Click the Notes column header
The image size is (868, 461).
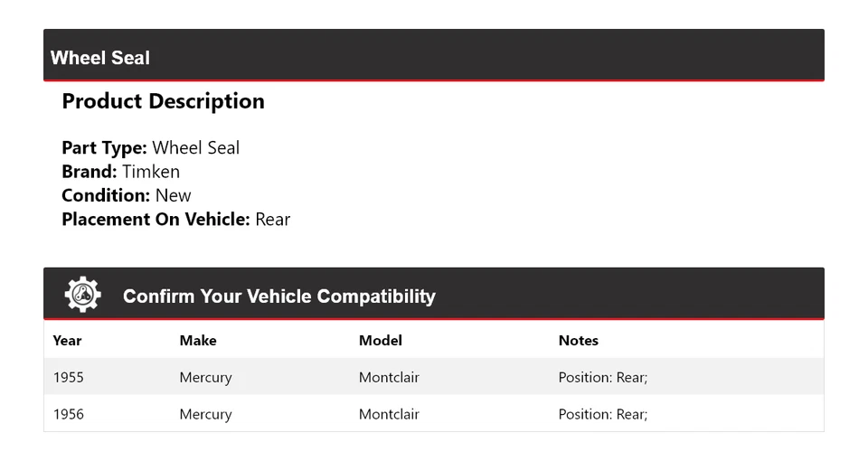(578, 341)
